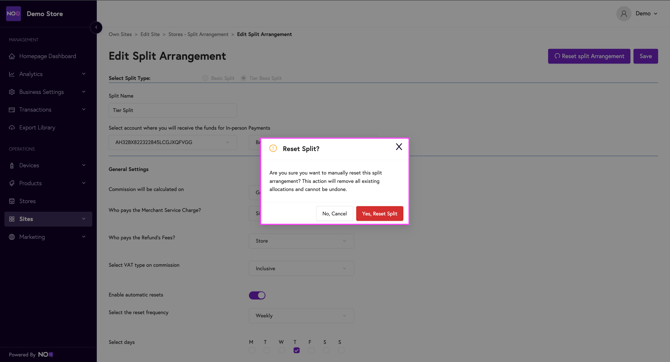
Task: Open reset frequency Weekly dropdown
Action: (301, 315)
